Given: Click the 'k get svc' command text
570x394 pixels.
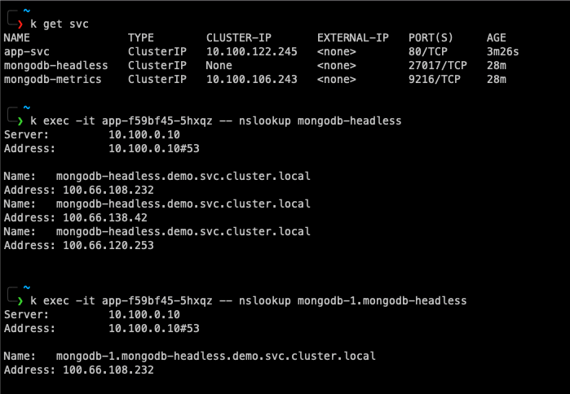Looking at the screenshot, I should (x=60, y=24).
